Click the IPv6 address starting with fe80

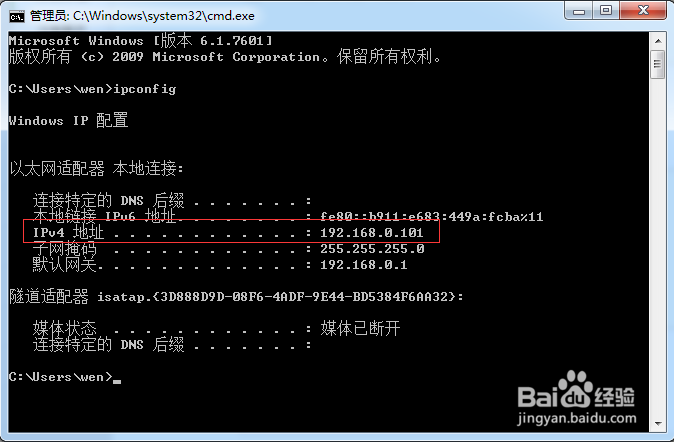click(432, 216)
